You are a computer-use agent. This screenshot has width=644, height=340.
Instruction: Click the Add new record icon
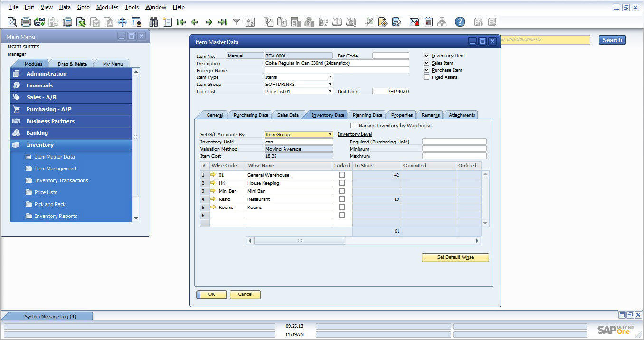167,22
